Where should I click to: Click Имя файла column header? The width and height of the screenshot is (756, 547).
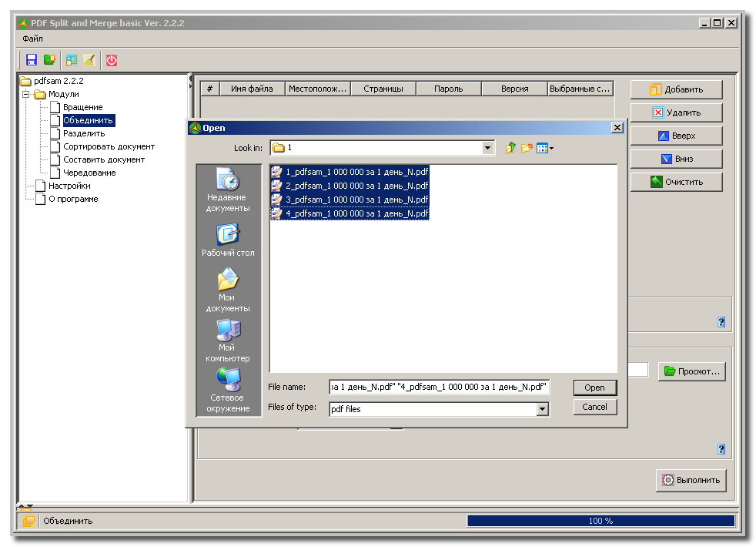click(x=253, y=89)
